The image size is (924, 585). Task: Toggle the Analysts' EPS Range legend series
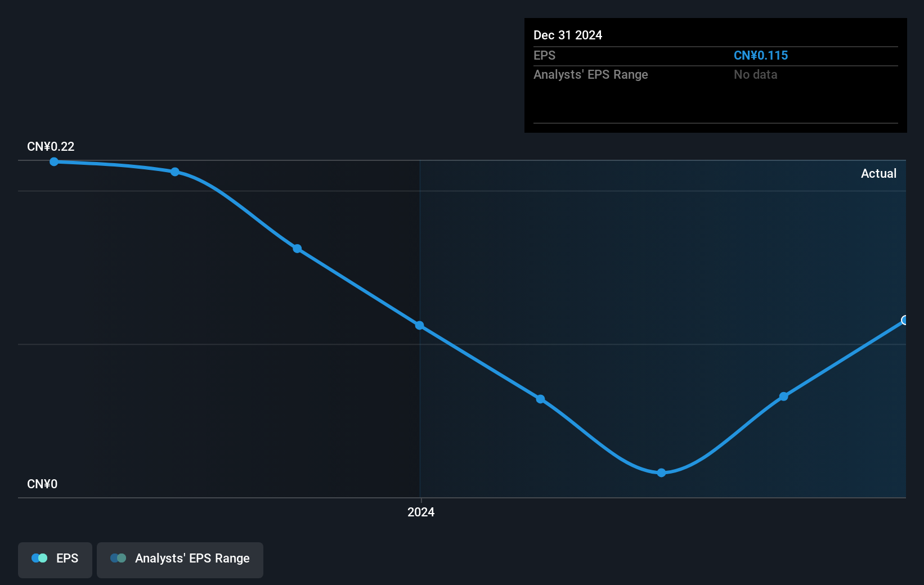coord(180,560)
